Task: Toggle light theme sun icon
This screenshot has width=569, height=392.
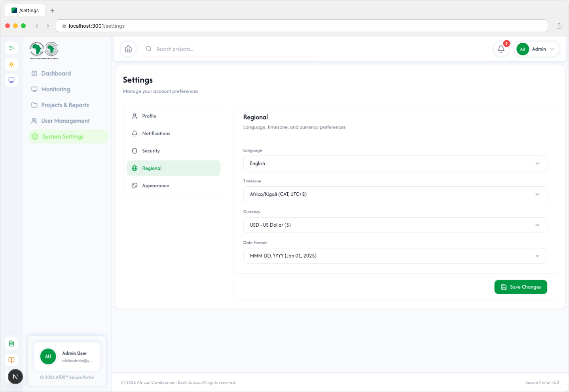Action: [x=11, y=64]
